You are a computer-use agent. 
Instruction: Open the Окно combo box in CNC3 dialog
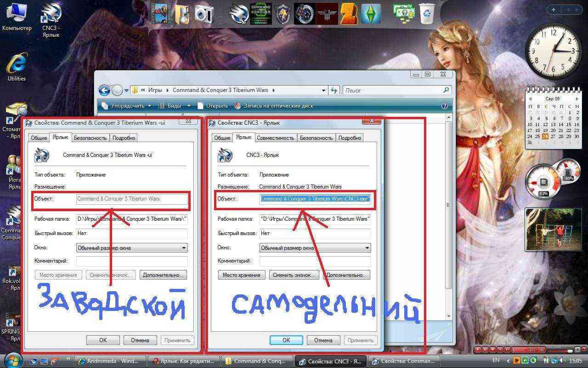point(315,248)
